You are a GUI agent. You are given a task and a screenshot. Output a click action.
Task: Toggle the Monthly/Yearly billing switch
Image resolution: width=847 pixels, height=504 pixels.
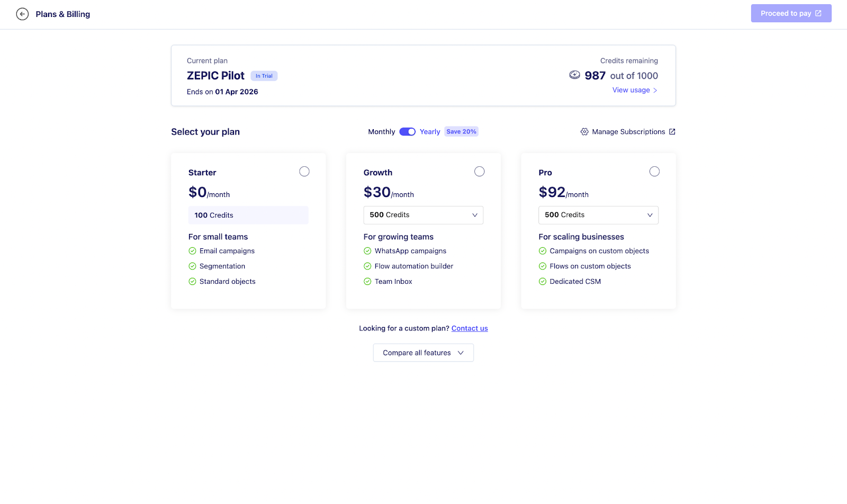pos(408,132)
